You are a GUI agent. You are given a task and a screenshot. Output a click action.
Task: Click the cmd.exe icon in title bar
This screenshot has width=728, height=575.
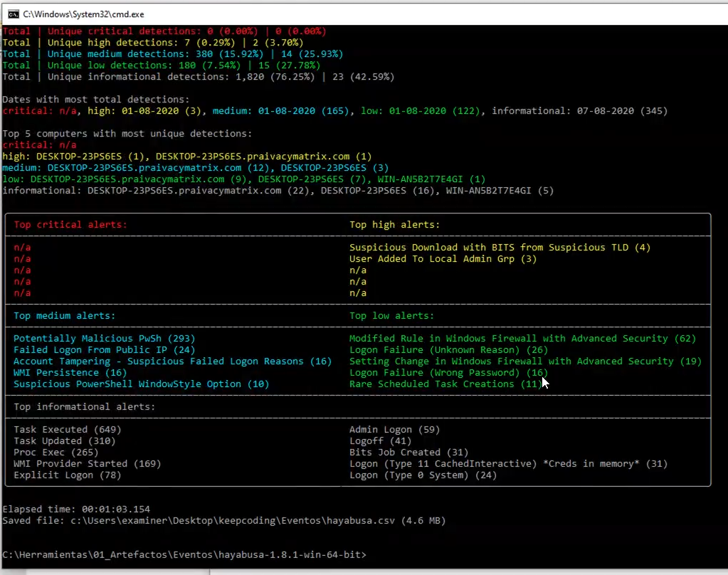(14, 14)
